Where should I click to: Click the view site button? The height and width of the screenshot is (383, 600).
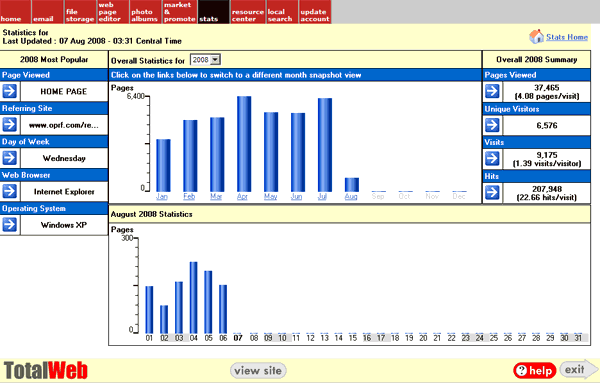(x=258, y=370)
